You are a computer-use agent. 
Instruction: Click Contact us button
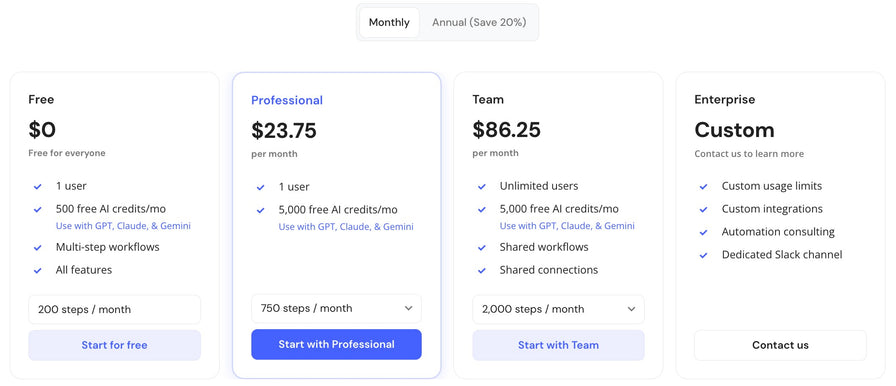coord(781,345)
